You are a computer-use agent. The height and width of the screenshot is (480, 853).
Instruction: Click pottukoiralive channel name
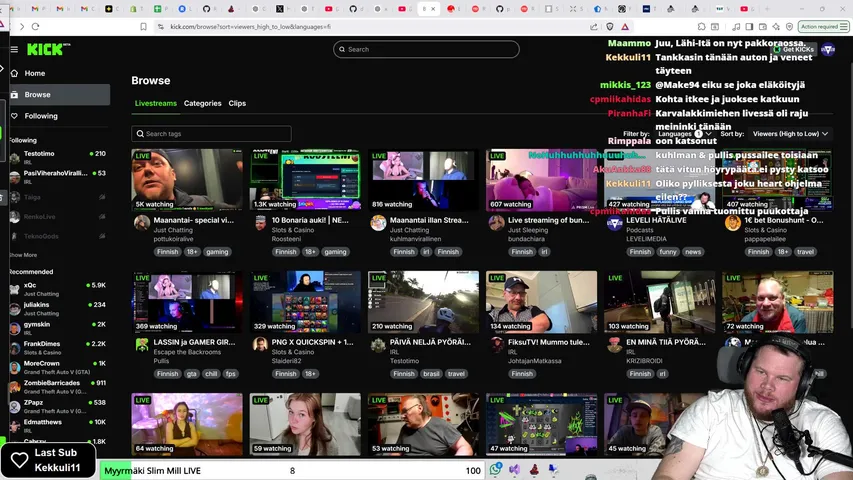coord(173,239)
